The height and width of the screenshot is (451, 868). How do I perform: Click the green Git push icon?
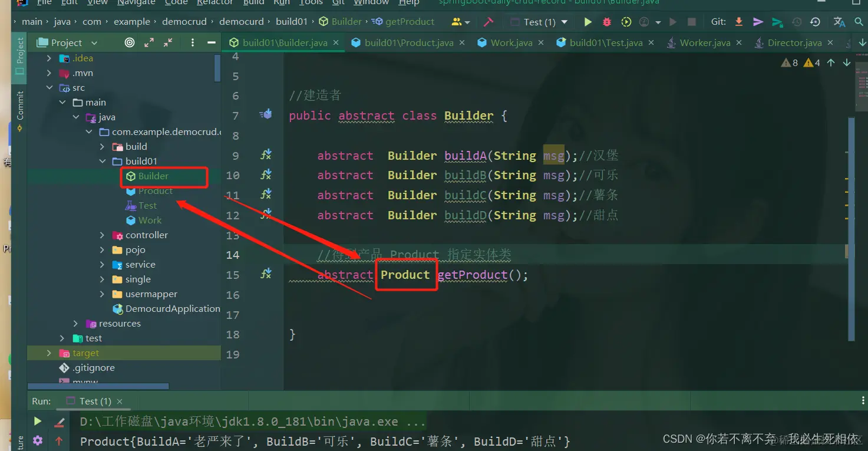coord(777,22)
